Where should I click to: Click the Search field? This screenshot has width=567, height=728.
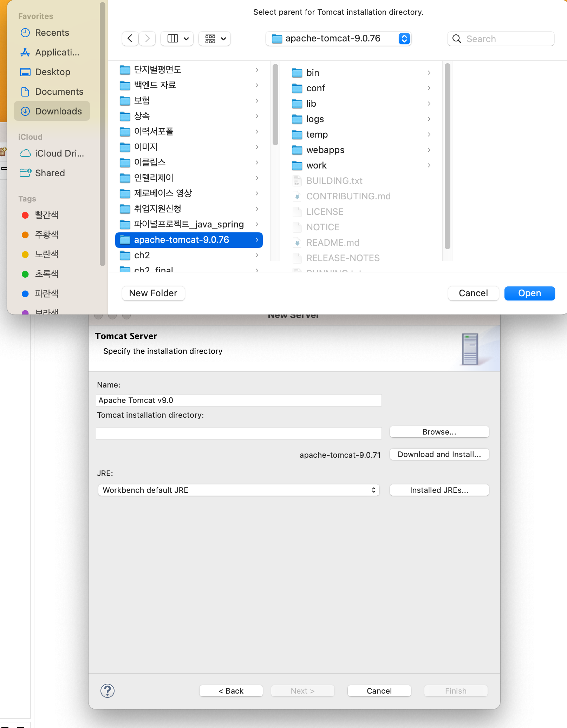point(501,39)
